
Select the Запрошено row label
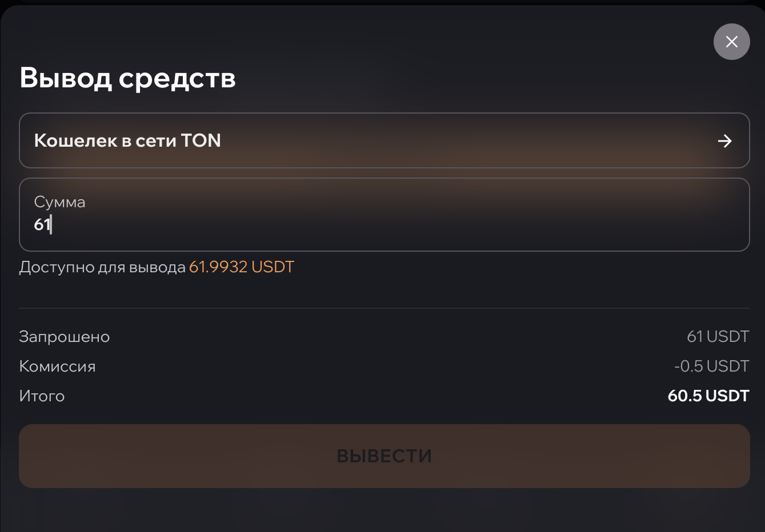pos(64,337)
